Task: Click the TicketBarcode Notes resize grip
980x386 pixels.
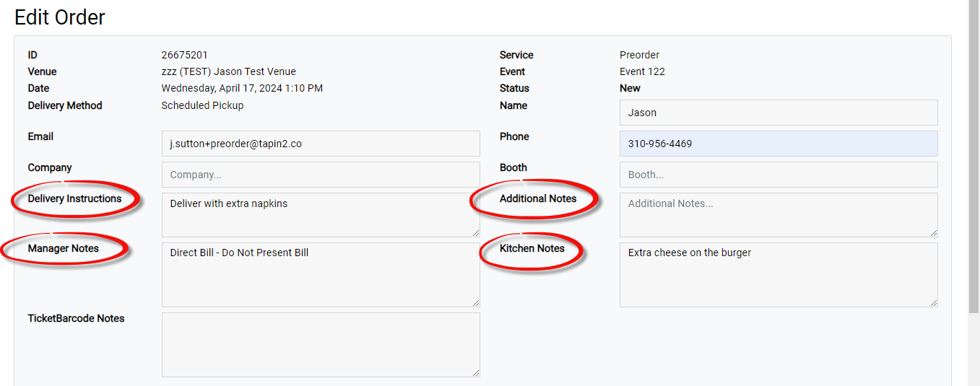Action: [476, 373]
